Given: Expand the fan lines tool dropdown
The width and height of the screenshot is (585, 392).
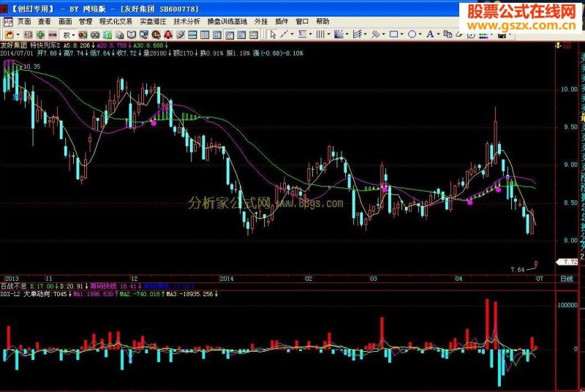Looking at the screenshot, I should 347,34.
